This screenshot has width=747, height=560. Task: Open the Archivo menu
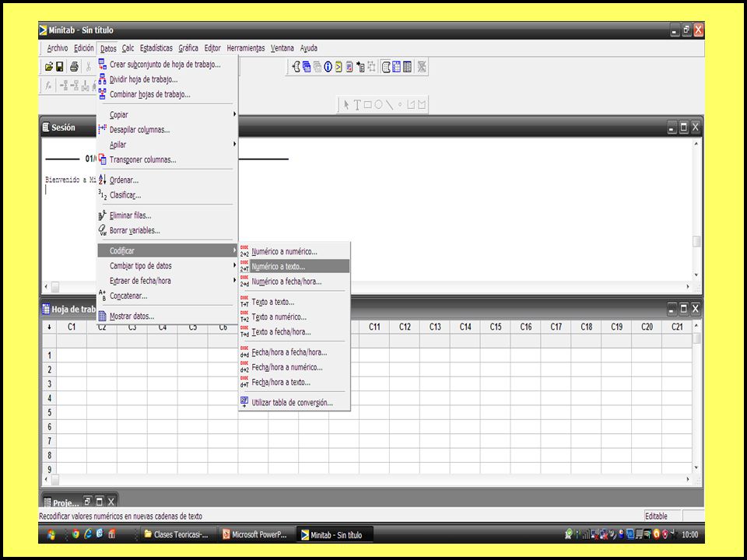point(57,48)
